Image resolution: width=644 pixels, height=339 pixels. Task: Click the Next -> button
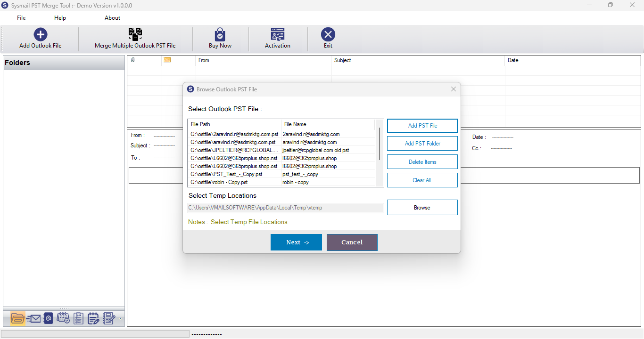pyautogui.click(x=296, y=242)
